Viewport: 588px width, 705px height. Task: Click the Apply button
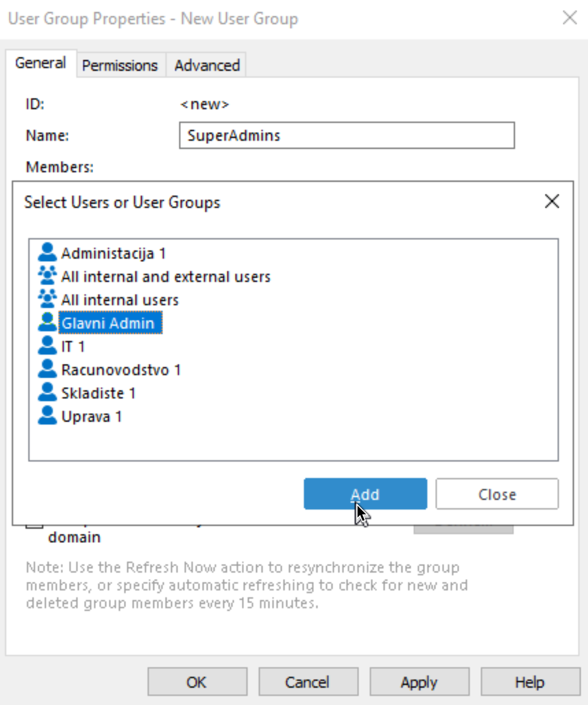click(x=419, y=682)
